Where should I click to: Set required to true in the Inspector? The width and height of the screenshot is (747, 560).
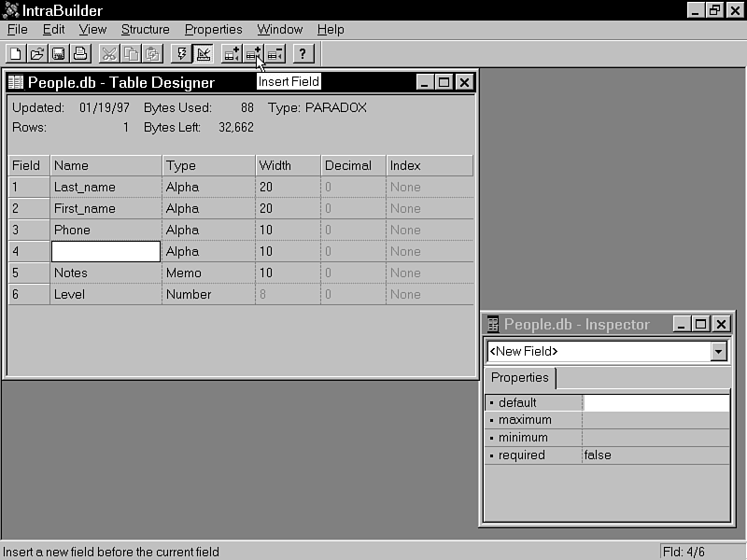coord(654,455)
